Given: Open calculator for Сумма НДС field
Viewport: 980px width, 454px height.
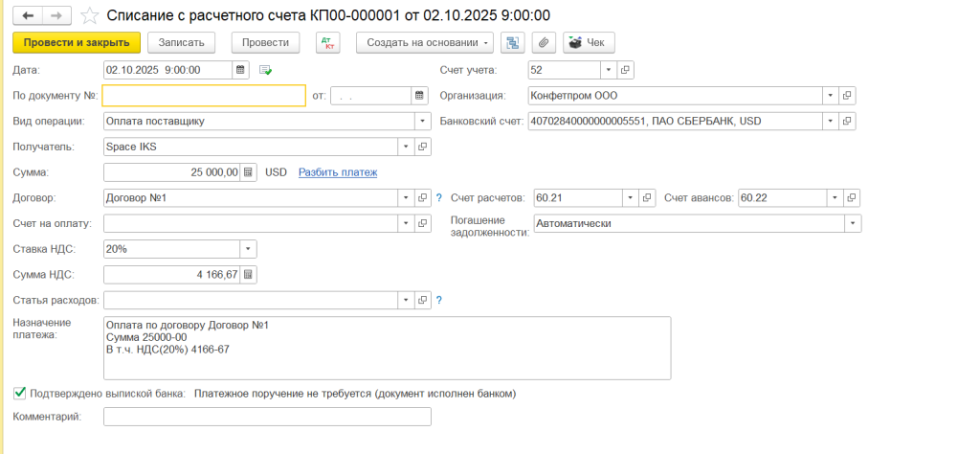Looking at the screenshot, I should 249,275.
